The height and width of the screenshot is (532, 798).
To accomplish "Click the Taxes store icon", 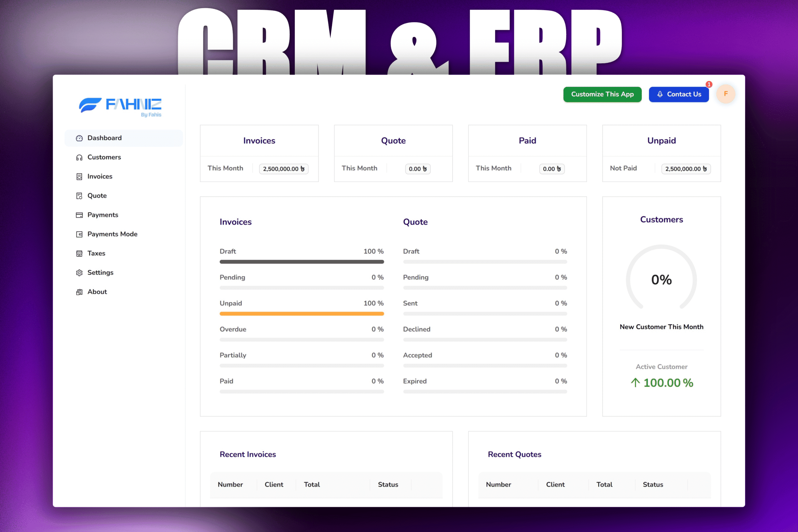I will pyautogui.click(x=79, y=253).
